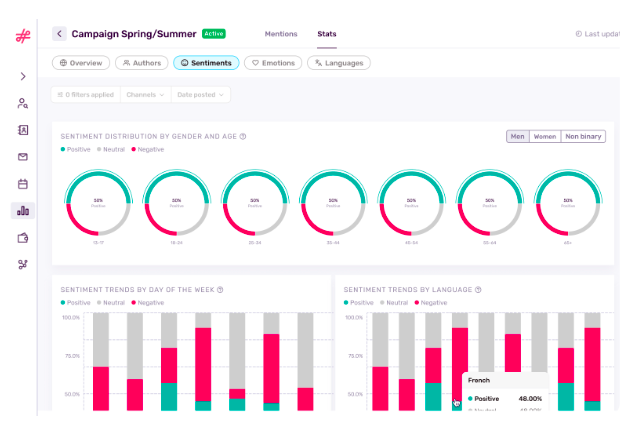Click the 13-17 age group donut chart
632x445 pixels.
tap(98, 202)
